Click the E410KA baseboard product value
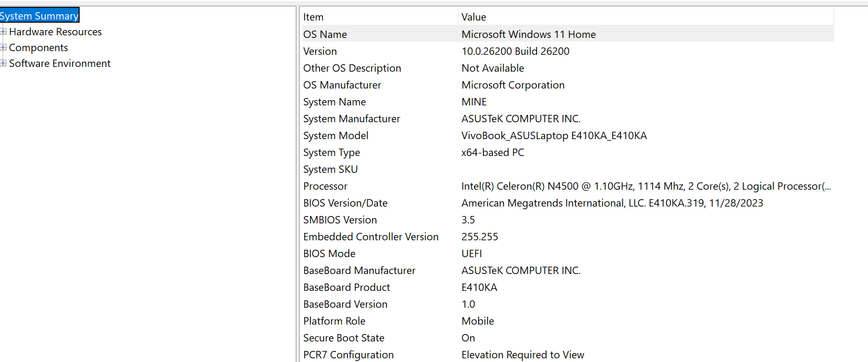Viewport: 868px width, 362px height. (479, 287)
